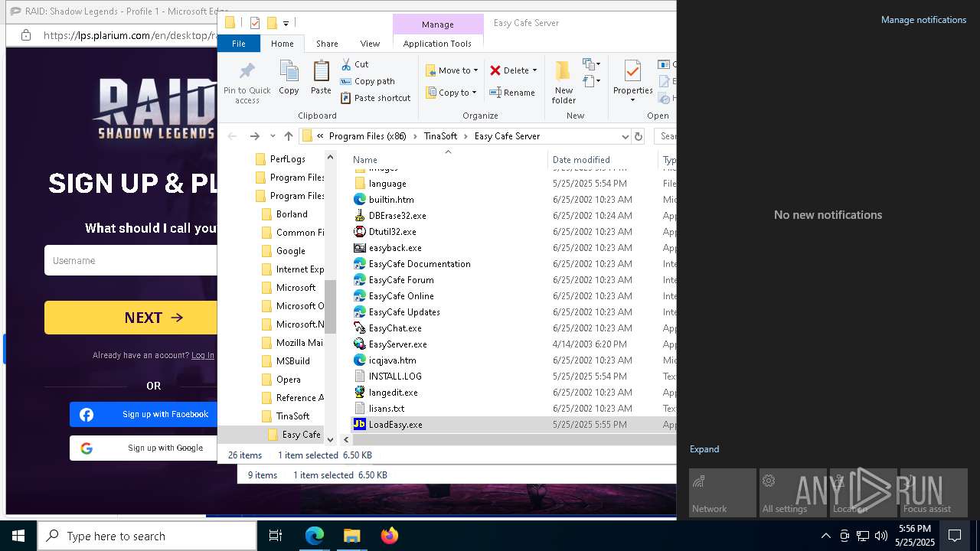Click the yellow NEXT button
980x551 pixels.
131,318
